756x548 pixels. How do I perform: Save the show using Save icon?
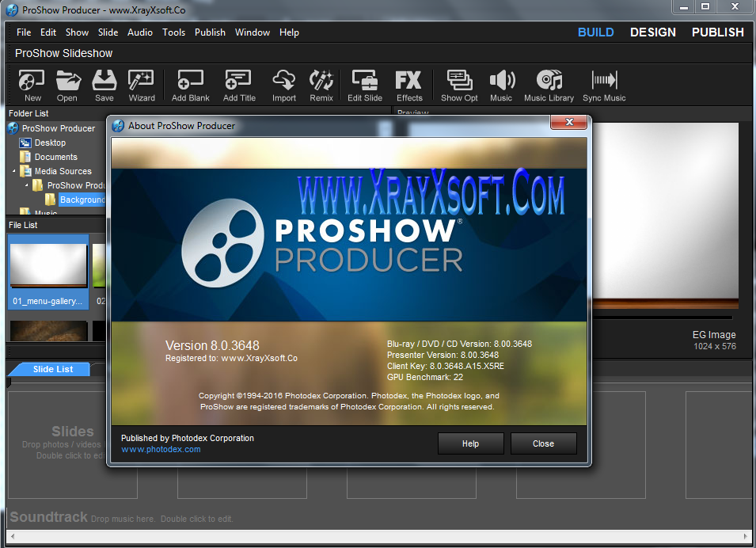(x=104, y=86)
